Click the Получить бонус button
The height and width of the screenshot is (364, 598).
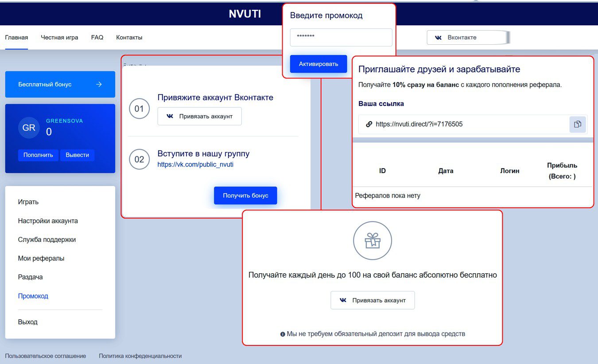(x=245, y=195)
